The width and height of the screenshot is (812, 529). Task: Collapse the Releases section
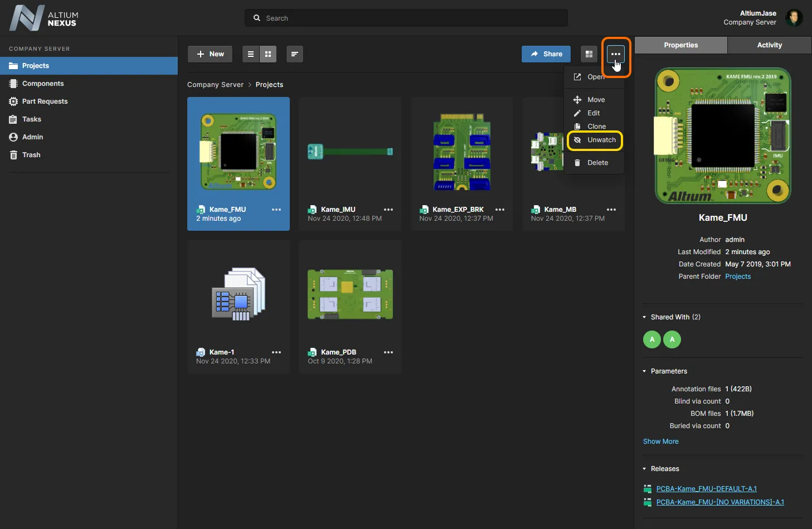645,469
